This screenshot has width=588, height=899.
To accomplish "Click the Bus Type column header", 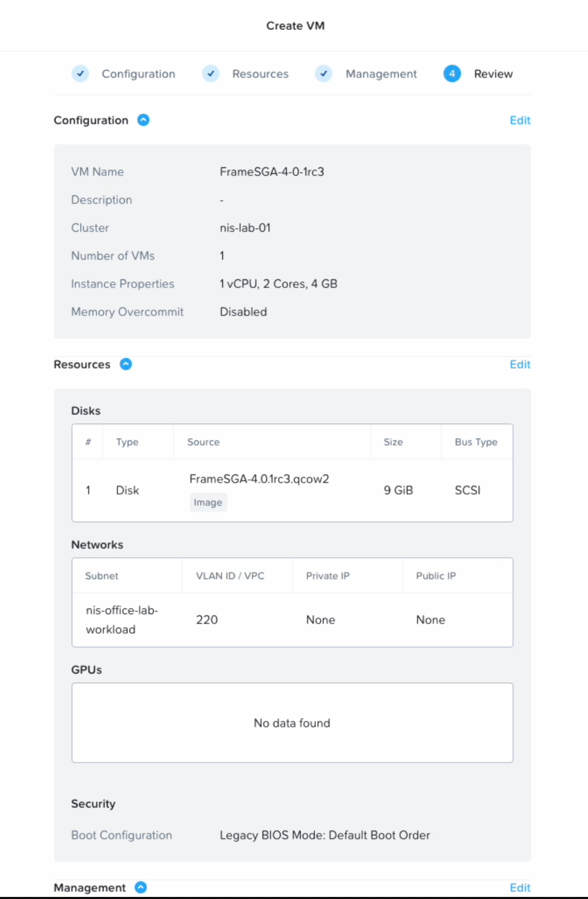I will click(x=476, y=442).
